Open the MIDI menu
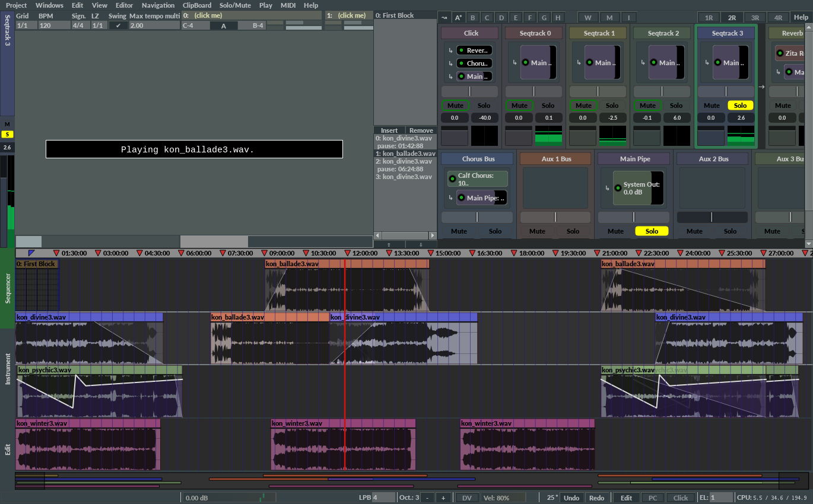Viewport: 813px width, 504px height. coord(288,5)
